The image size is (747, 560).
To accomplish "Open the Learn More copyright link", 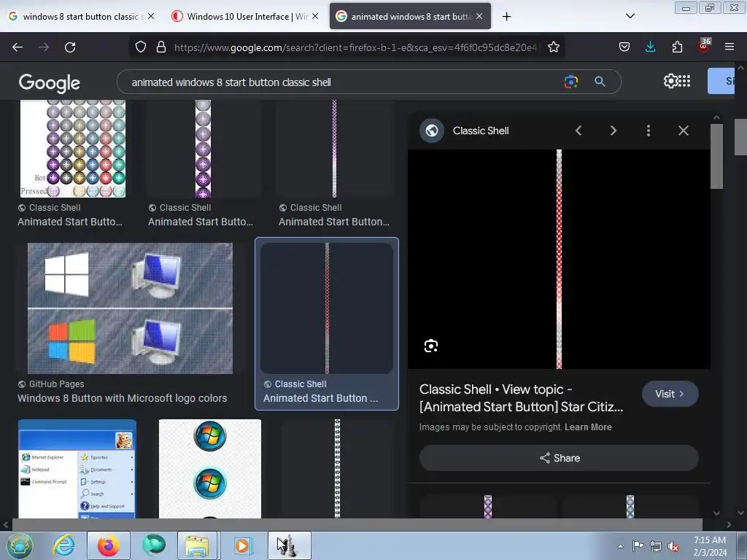I will (x=588, y=427).
